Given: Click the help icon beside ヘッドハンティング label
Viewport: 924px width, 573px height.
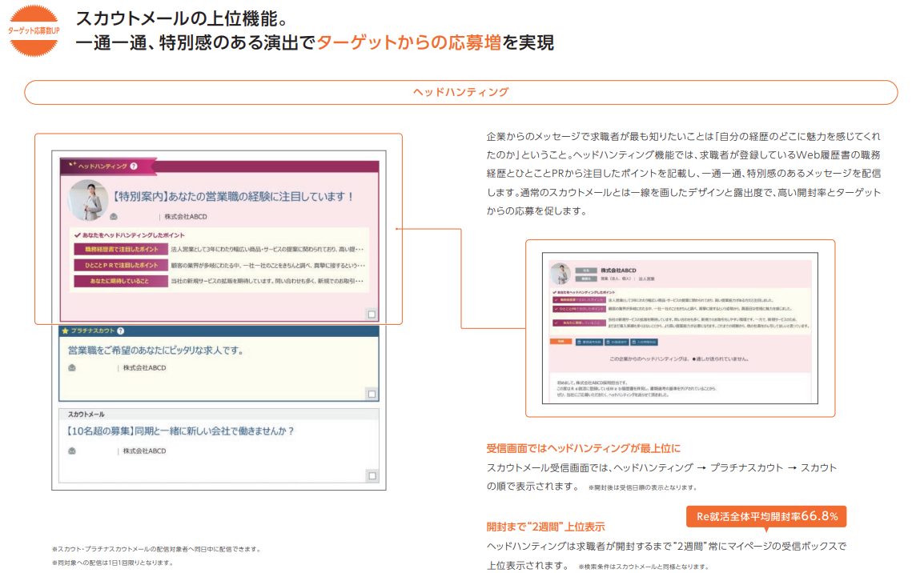Looking at the screenshot, I should pos(134,166).
